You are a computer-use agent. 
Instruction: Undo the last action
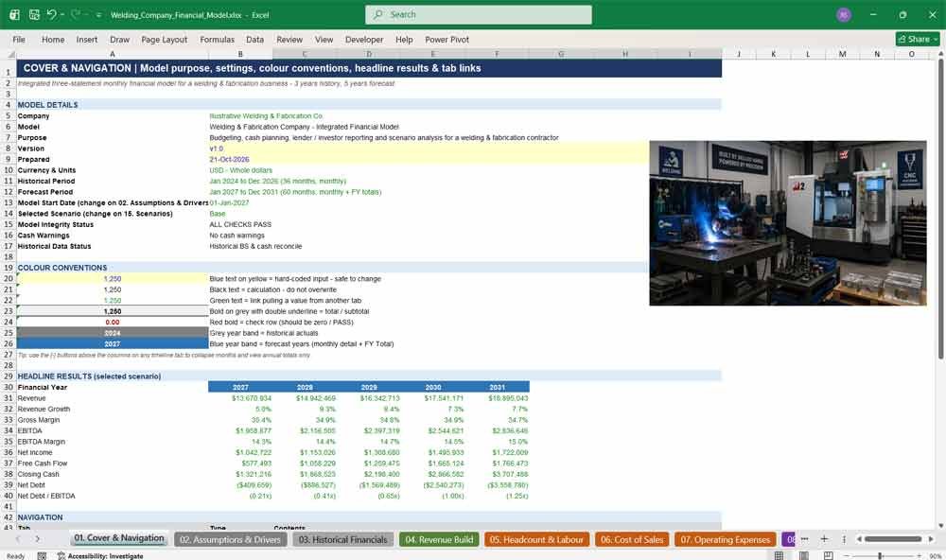click(51, 14)
